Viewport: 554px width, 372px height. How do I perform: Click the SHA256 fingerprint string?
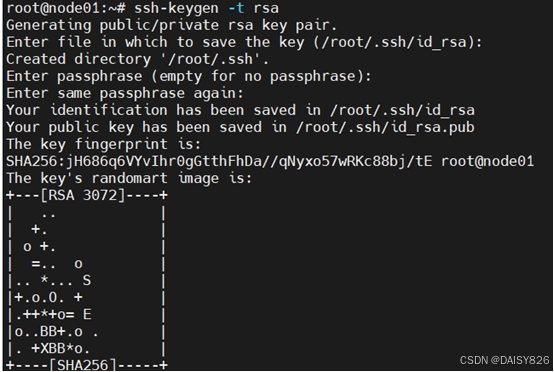219,161
